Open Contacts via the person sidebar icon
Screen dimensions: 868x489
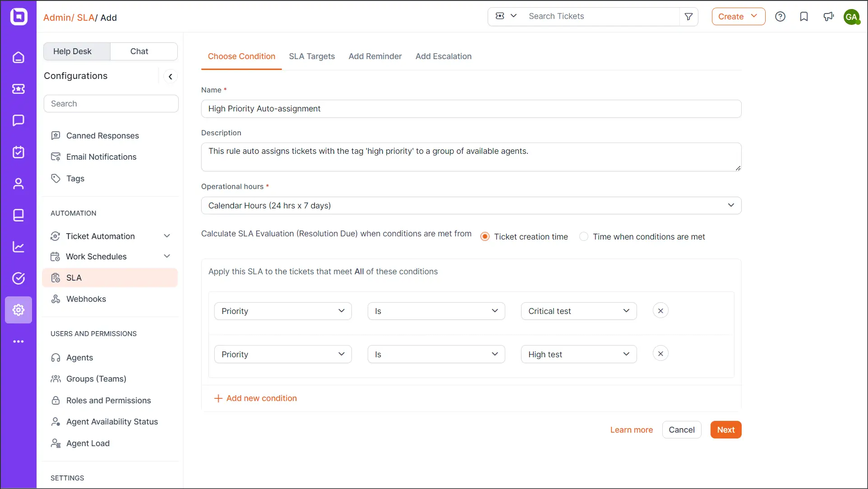point(18,184)
